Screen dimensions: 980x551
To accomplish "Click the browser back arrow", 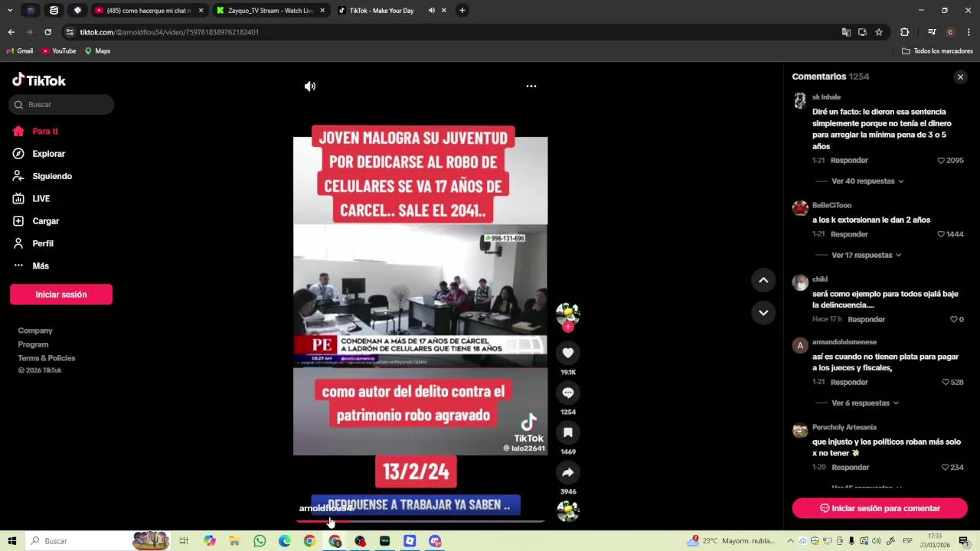I will pos(11,32).
